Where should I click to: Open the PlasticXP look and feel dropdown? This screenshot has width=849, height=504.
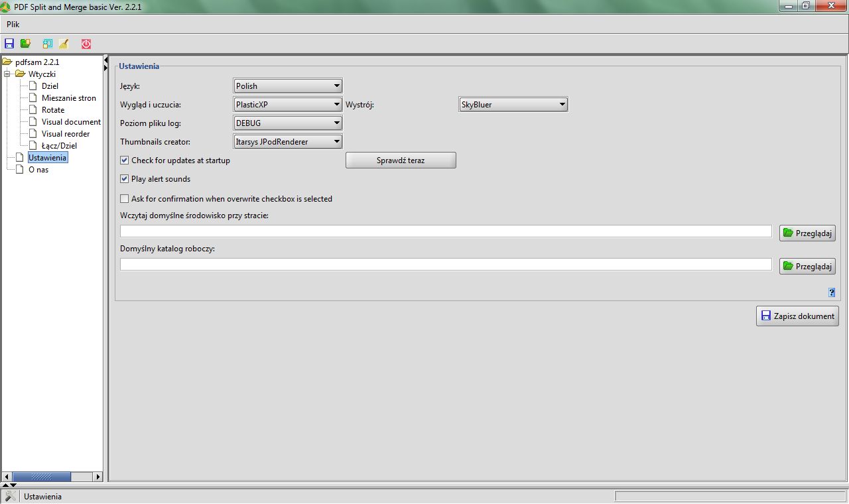[x=288, y=105]
